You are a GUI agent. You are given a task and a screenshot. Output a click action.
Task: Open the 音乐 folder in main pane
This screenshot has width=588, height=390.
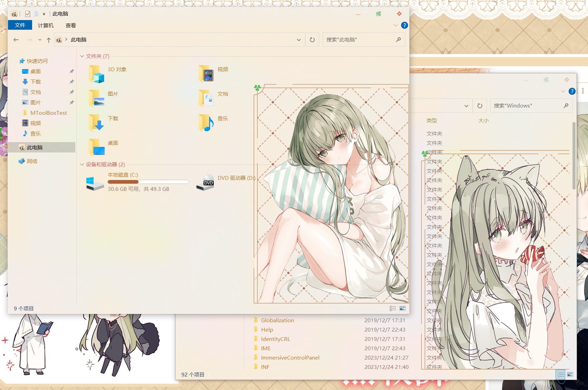(206, 123)
